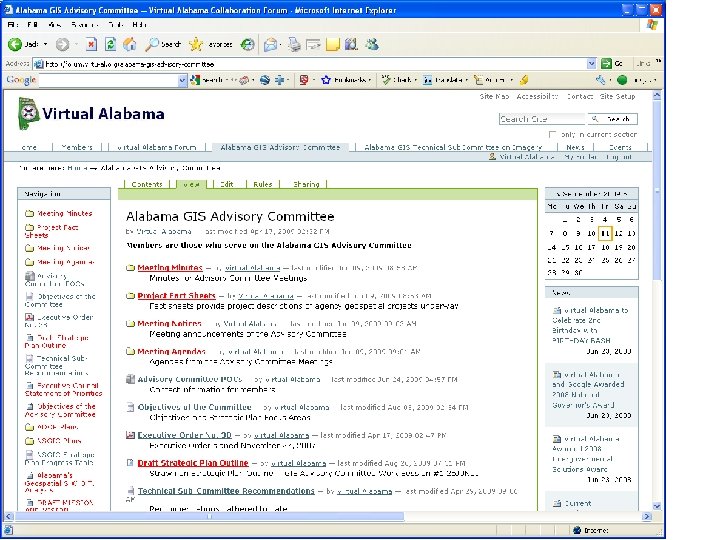The height and width of the screenshot is (540, 720).
Task: Open the Draft Strategic Plan Outline link
Action: pyautogui.click(x=193, y=463)
